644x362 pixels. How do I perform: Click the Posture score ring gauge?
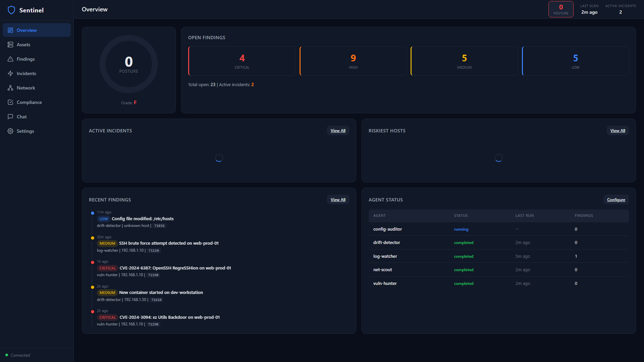click(x=128, y=64)
